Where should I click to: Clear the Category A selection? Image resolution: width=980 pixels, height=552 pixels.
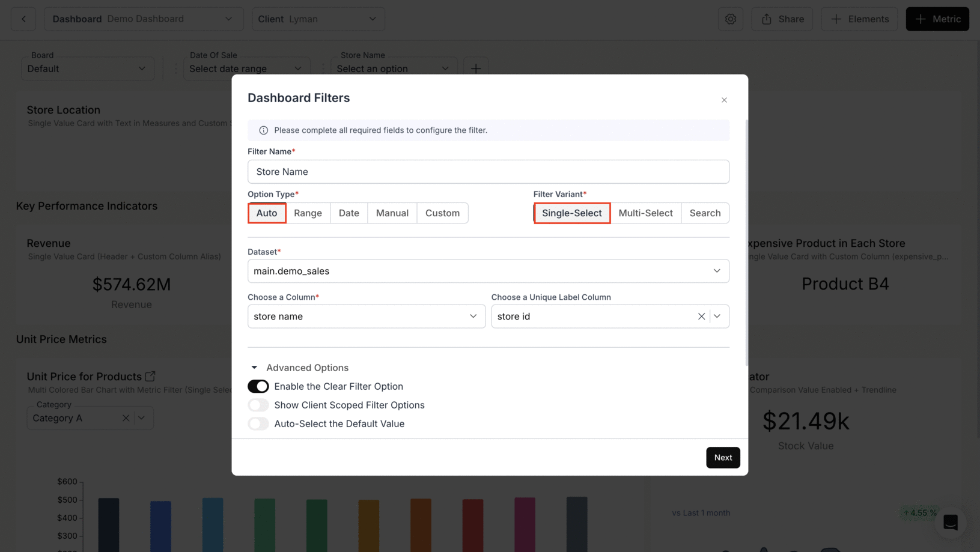[x=126, y=418]
